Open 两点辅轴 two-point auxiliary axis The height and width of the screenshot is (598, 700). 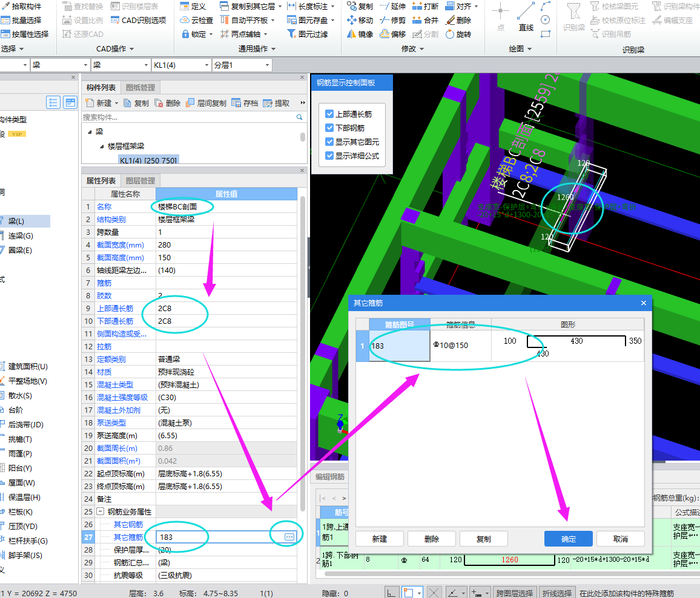click(243, 34)
